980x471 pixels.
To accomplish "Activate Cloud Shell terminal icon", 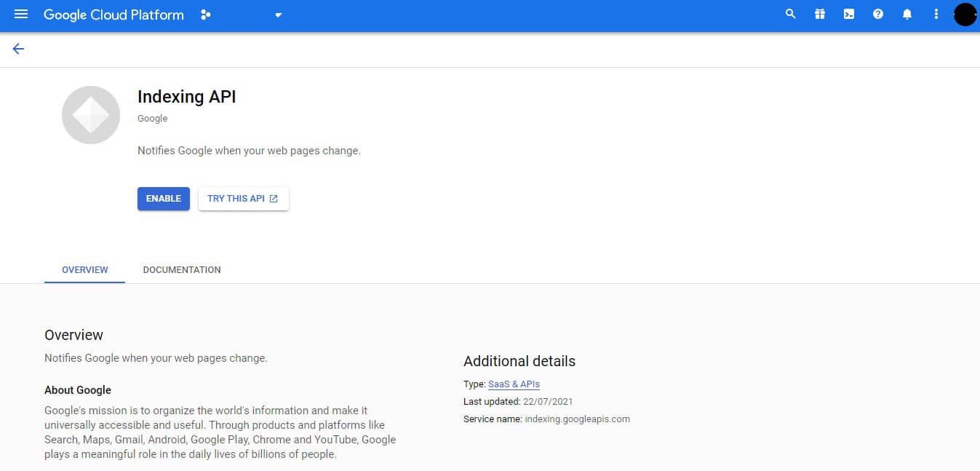I will (x=849, y=14).
